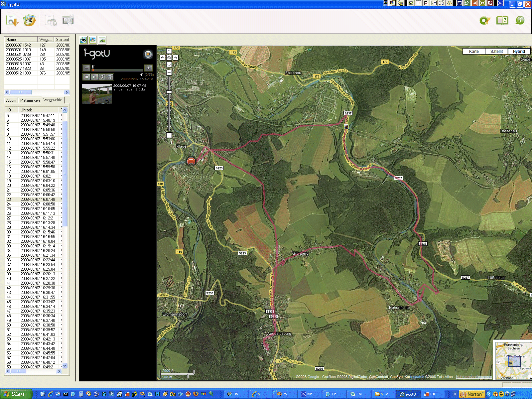Switch to the Pai... taskbar button

pos(284,394)
